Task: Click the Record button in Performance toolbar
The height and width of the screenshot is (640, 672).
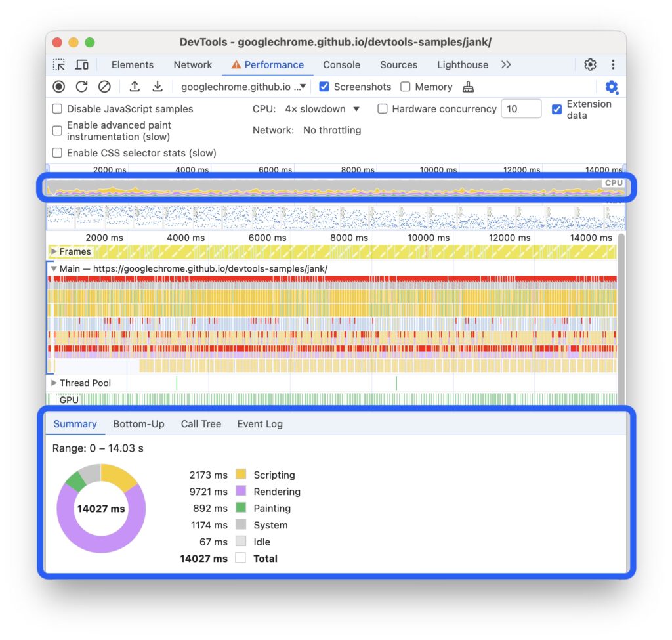Action: 59,87
